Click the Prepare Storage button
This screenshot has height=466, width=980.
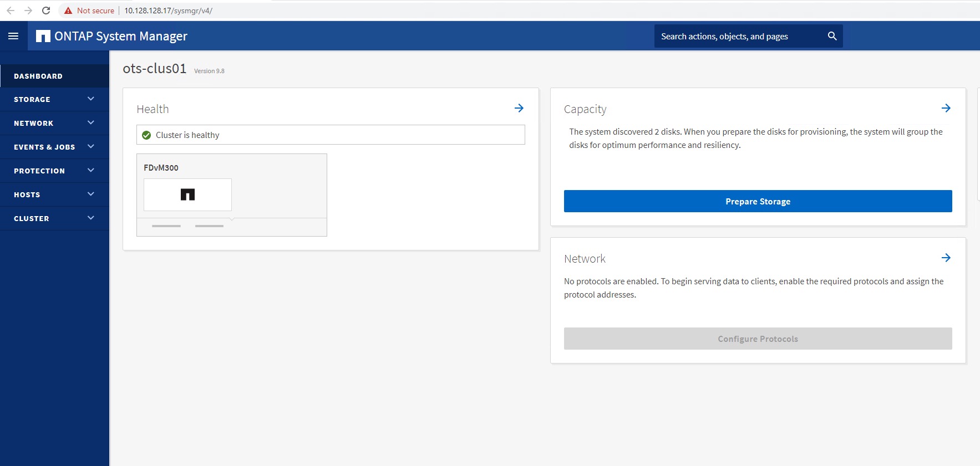758,201
